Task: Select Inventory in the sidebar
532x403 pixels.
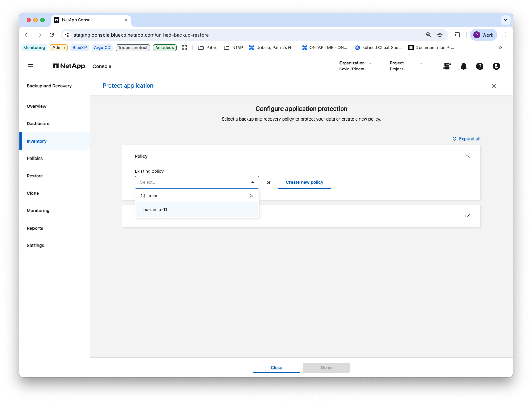Action: tap(55, 141)
